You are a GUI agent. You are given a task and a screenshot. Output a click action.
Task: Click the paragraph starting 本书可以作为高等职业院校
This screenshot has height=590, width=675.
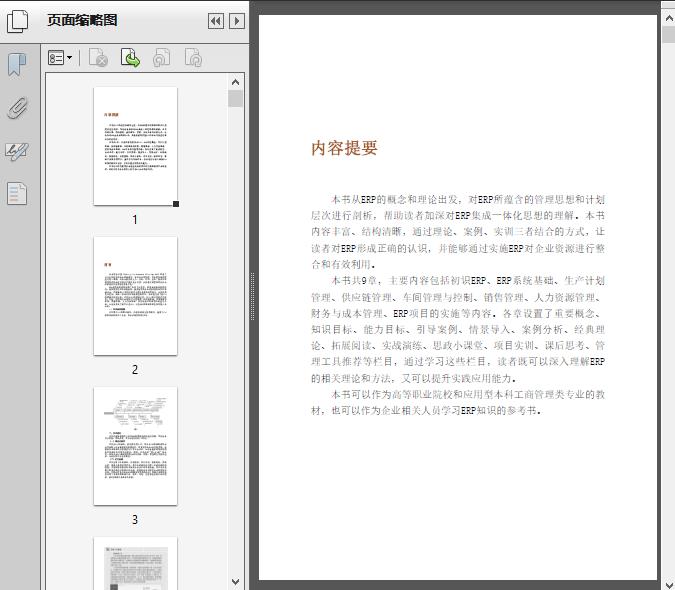pos(458,402)
